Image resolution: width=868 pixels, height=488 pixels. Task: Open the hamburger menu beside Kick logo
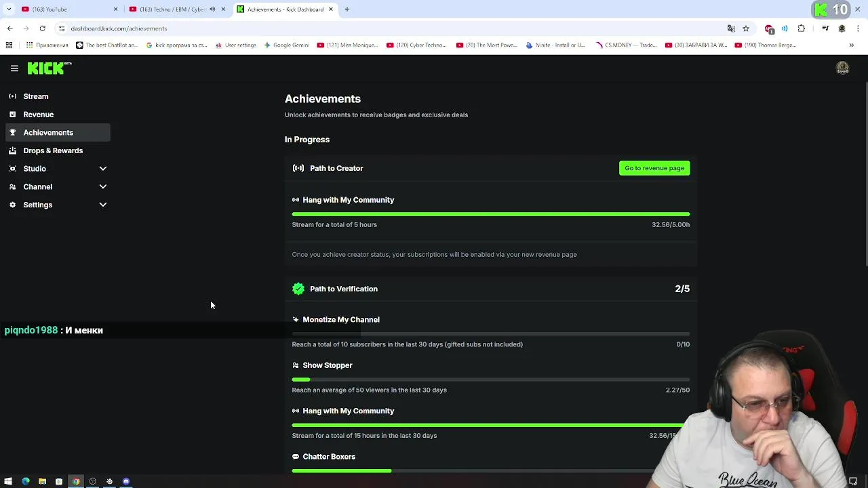pos(14,68)
